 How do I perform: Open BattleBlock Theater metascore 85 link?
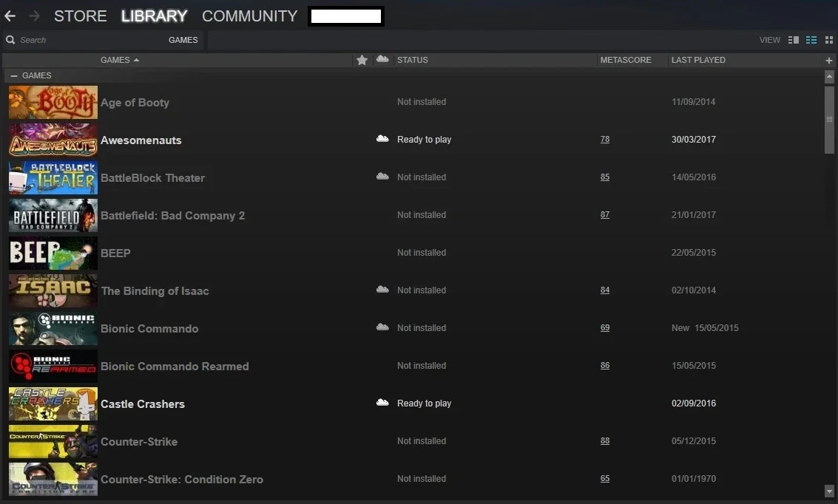(x=605, y=177)
